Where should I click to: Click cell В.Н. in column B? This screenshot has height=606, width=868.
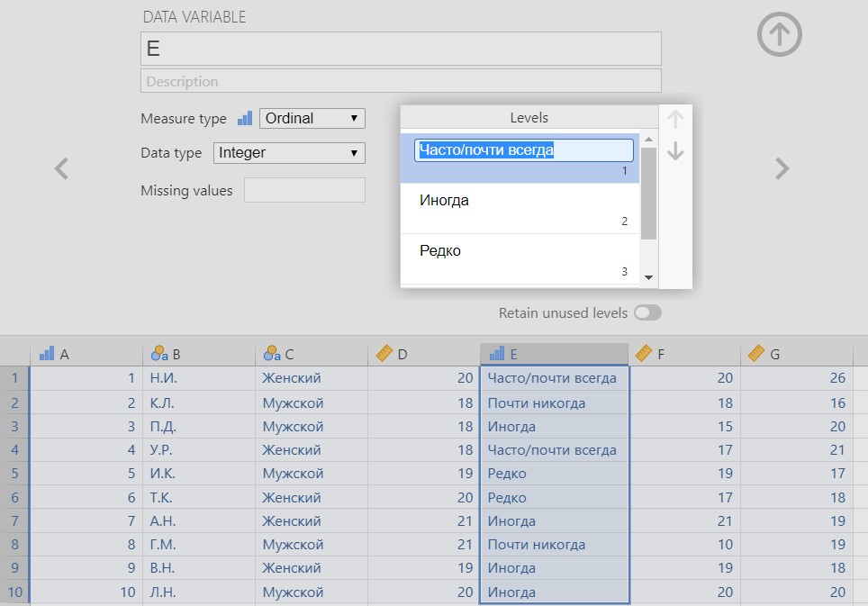tap(199, 568)
